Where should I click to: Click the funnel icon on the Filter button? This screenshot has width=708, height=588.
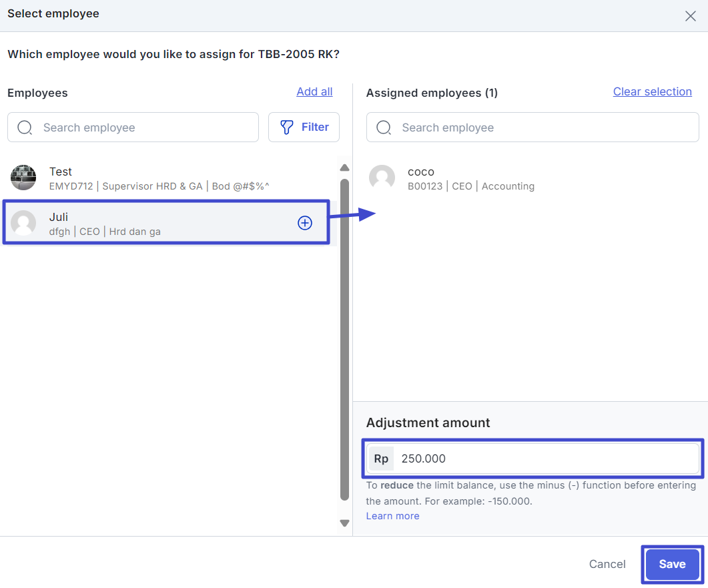287,127
